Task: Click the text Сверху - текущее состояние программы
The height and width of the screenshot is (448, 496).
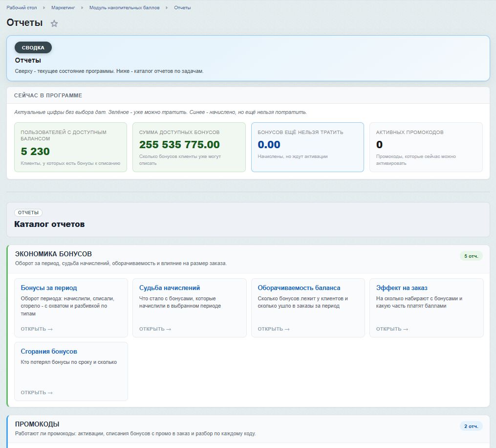Action: [x=109, y=71]
